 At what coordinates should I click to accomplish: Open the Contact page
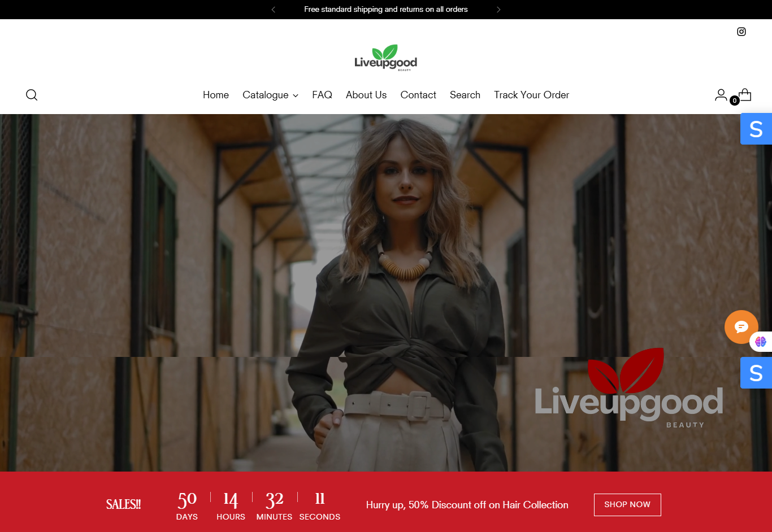[418, 95]
